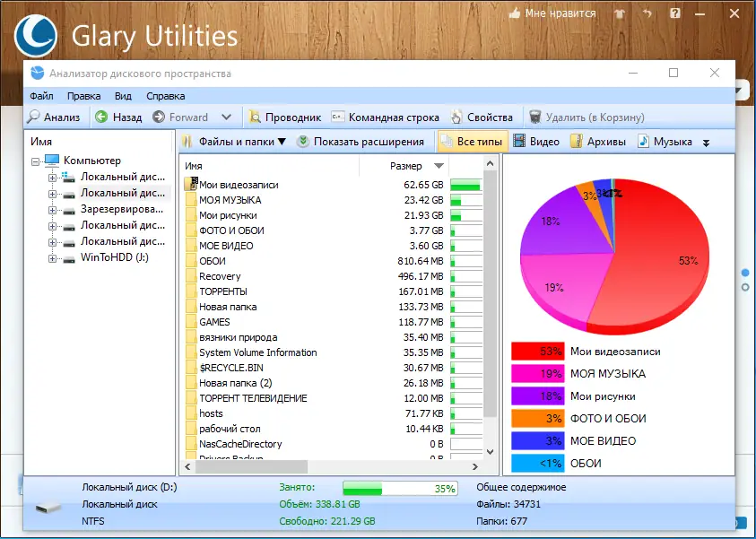Click the Анализ magnifier icon

[x=34, y=117]
